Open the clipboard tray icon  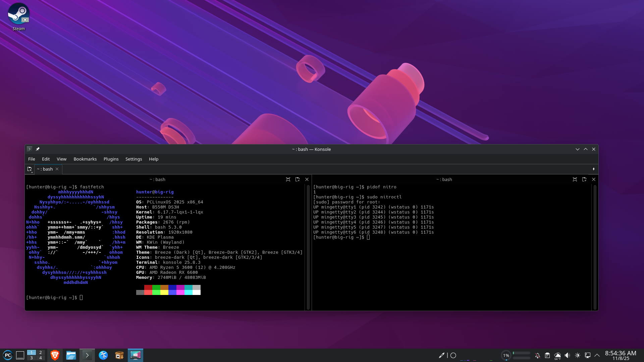point(547,355)
